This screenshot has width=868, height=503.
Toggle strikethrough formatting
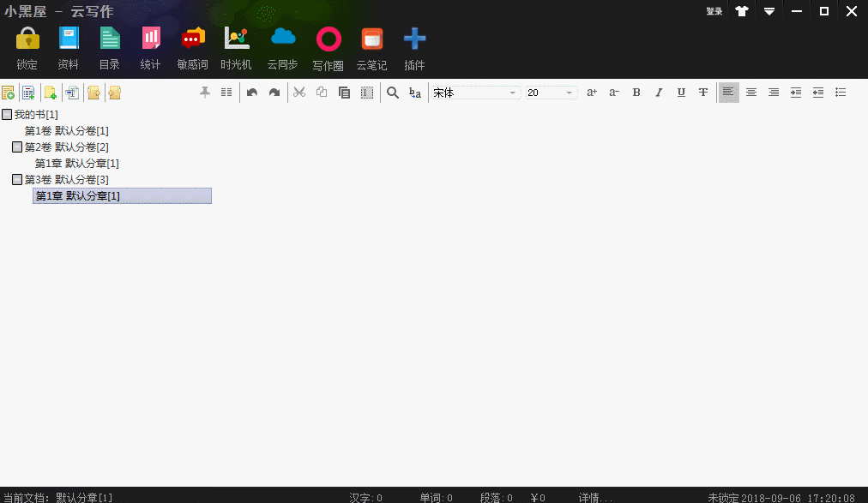coord(703,93)
